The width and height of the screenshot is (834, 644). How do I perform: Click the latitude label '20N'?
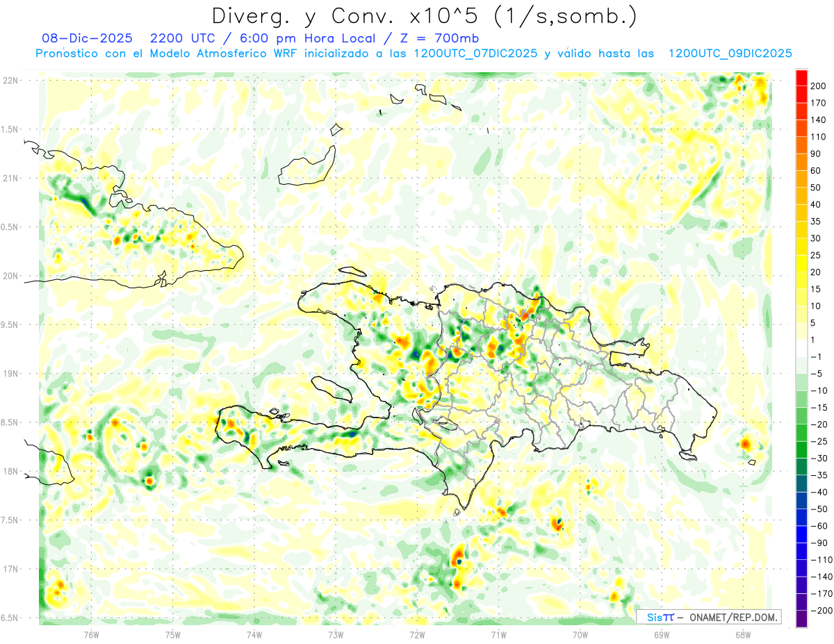click(x=10, y=276)
